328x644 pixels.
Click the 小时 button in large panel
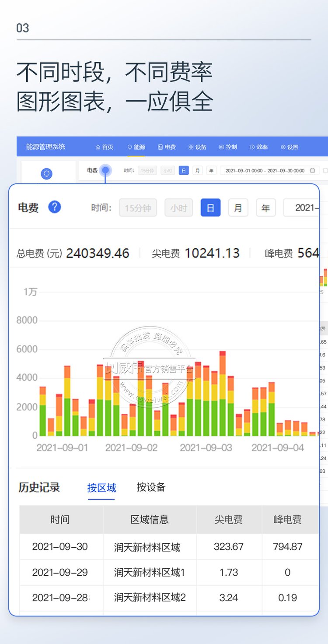coord(178,208)
